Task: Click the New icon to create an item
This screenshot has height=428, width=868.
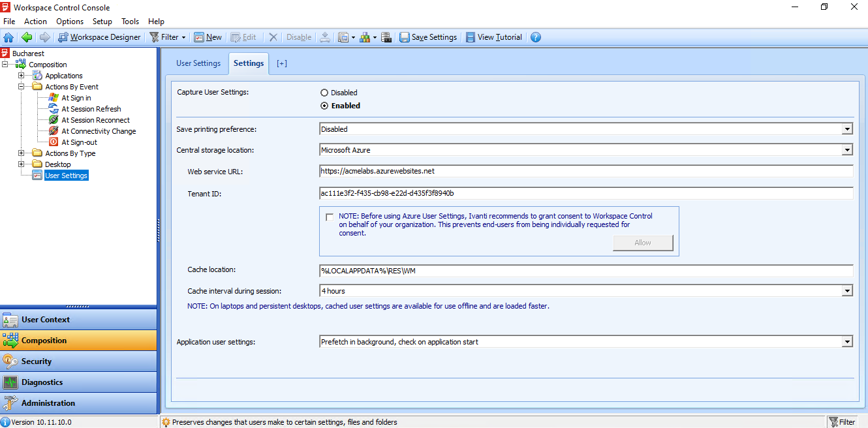Action: pyautogui.click(x=208, y=37)
